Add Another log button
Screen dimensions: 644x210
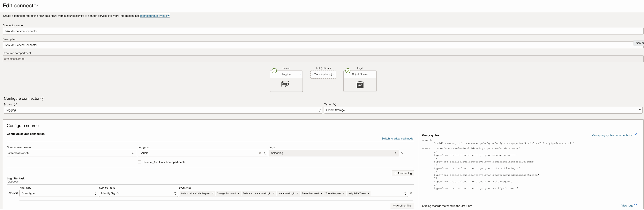tap(402, 173)
